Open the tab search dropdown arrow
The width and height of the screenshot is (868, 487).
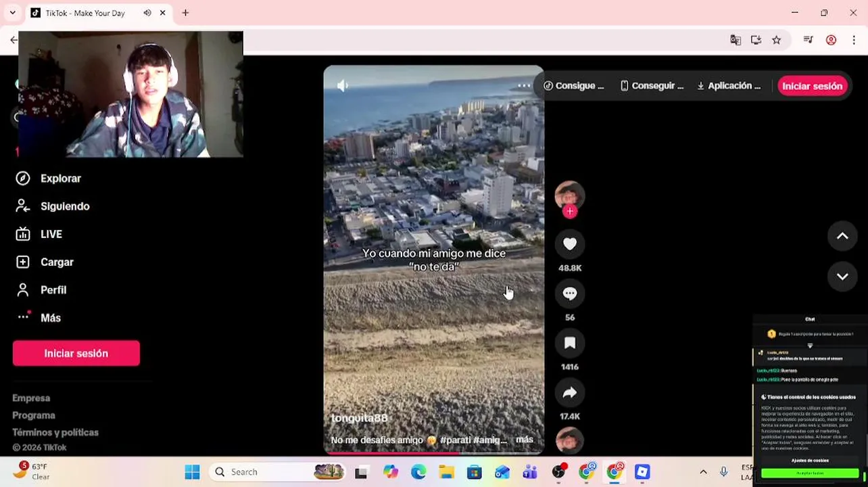pyautogui.click(x=12, y=13)
